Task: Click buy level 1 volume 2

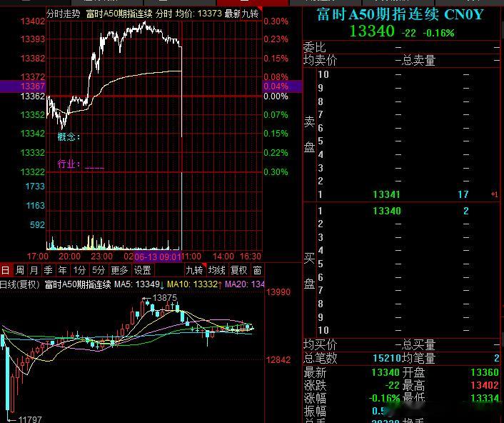Action: pos(466,211)
